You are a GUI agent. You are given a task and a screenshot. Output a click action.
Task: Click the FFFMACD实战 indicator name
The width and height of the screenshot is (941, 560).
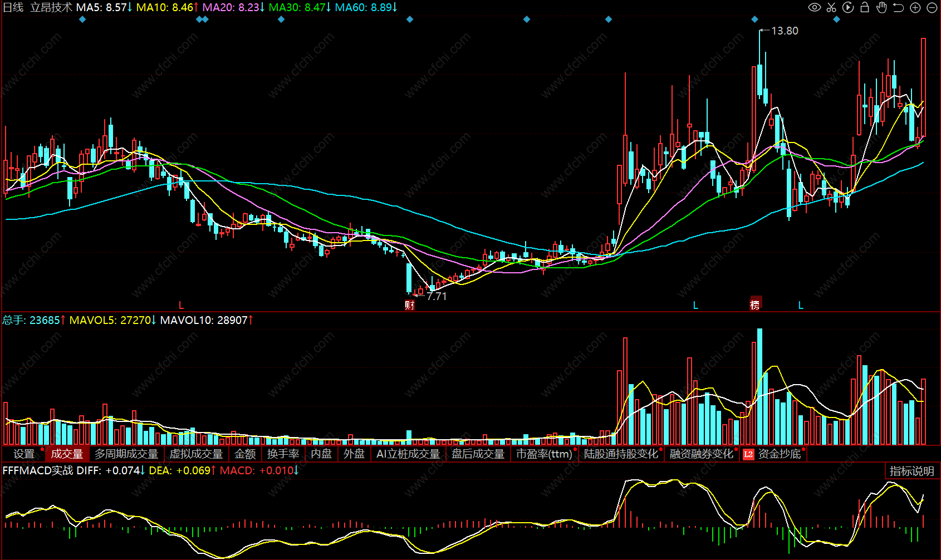coord(38,470)
